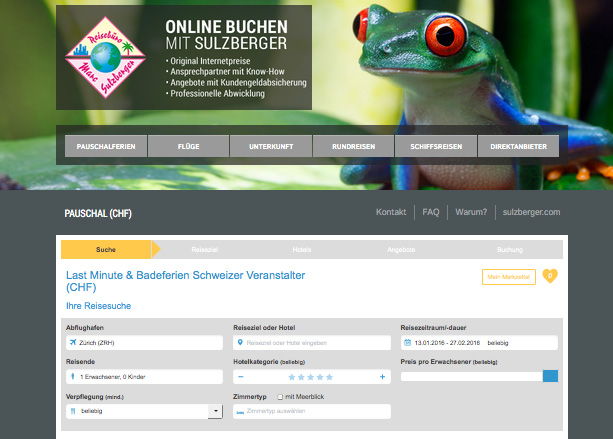
Task: Click the airplane icon in Abflughafen
Action: (x=73, y=342)
